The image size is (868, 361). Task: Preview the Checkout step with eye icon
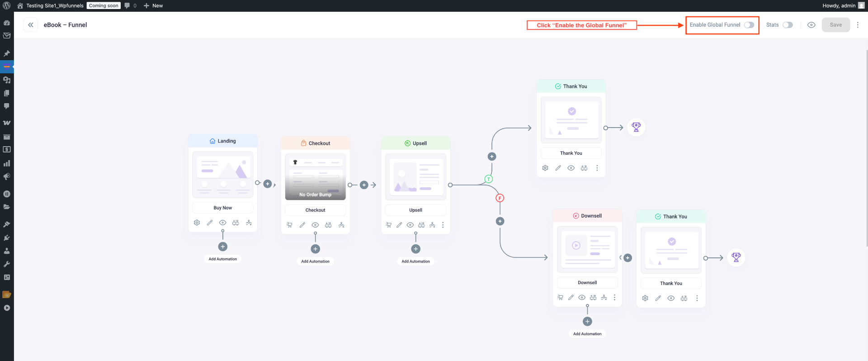(315, 225)
